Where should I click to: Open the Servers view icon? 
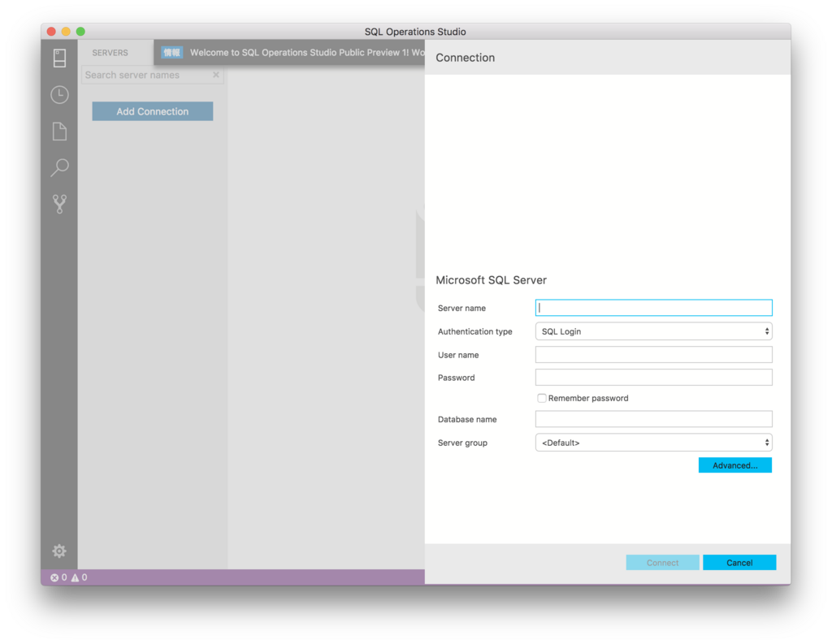59,58
